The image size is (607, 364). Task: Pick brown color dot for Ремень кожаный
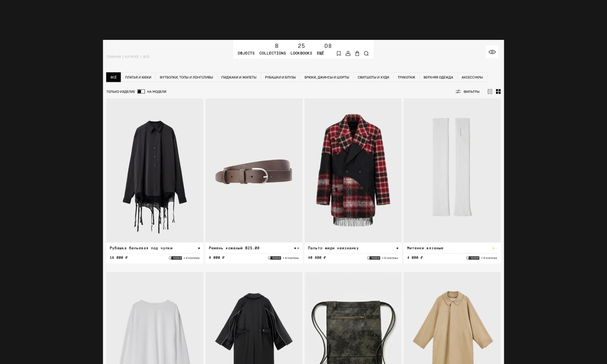click(x=298, y=248)
